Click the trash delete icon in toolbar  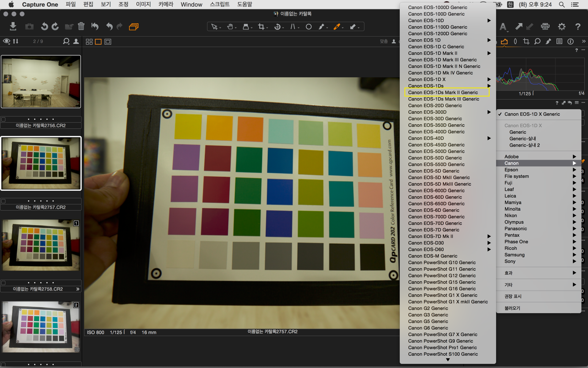click(x=81, y=26)
